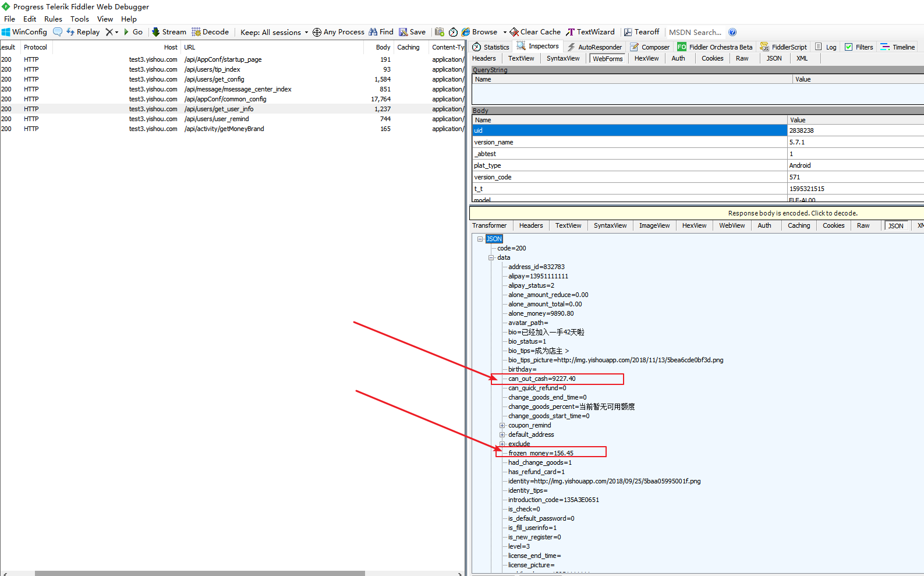Select the /api/users/get_user_info session

click(232, 109)
